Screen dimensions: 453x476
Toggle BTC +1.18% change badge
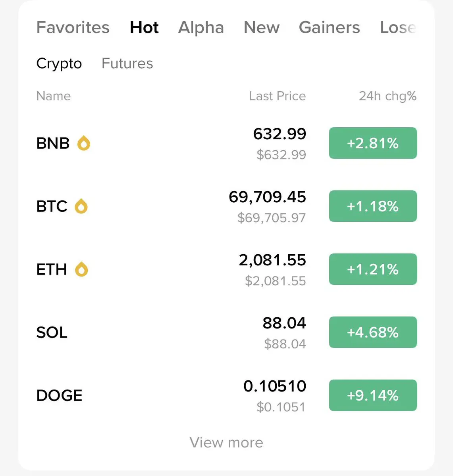372,206
